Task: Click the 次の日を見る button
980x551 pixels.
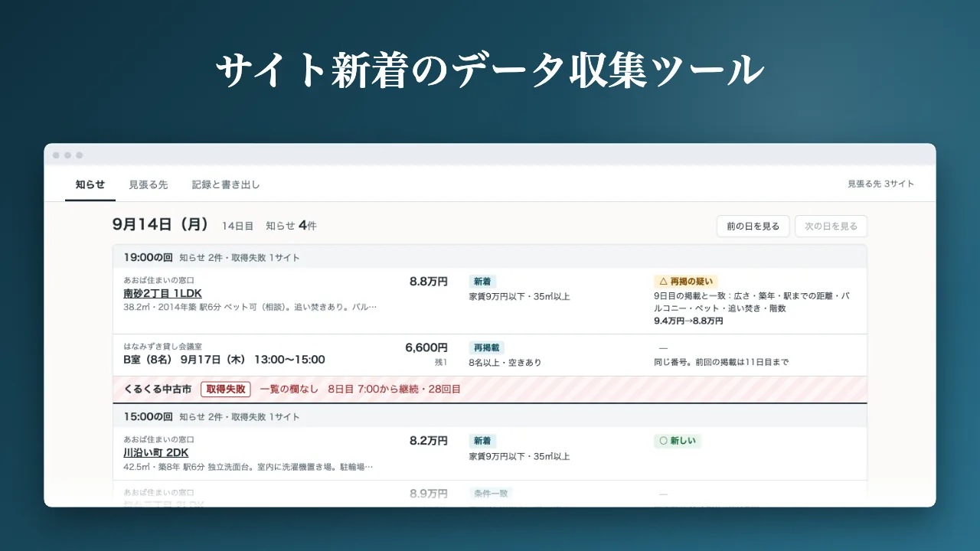Action: (831, 227)
